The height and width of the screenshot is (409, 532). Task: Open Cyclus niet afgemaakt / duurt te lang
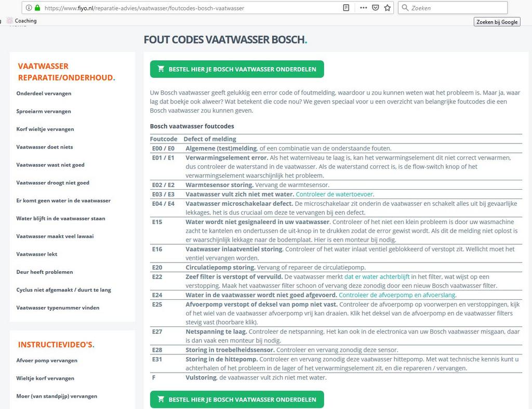coord(63,290)
